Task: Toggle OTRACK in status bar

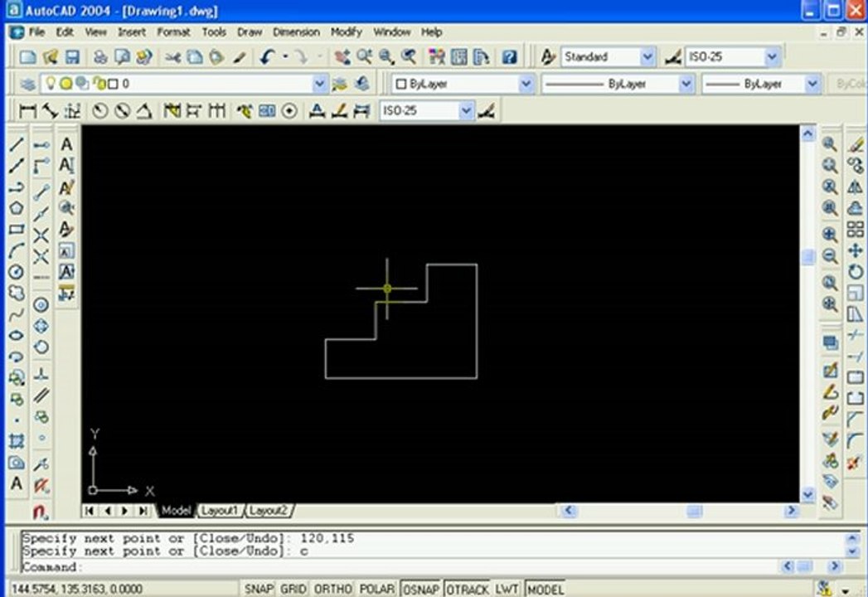Action: click(x=468, y=589)
